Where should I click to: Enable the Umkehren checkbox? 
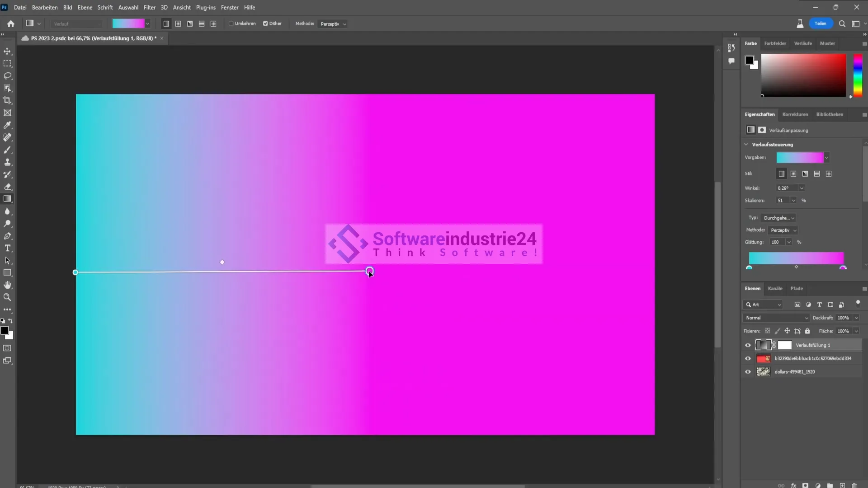(231, 23)
